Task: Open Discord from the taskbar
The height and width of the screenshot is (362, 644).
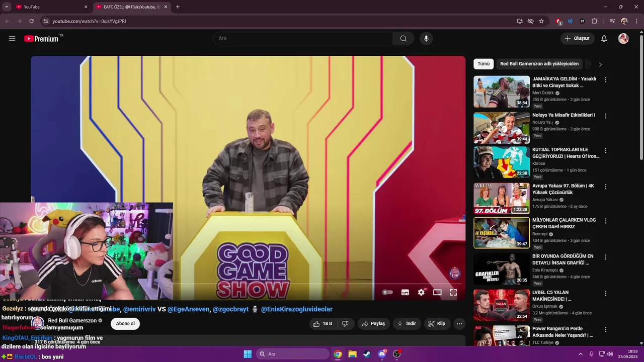Action: 382,354
